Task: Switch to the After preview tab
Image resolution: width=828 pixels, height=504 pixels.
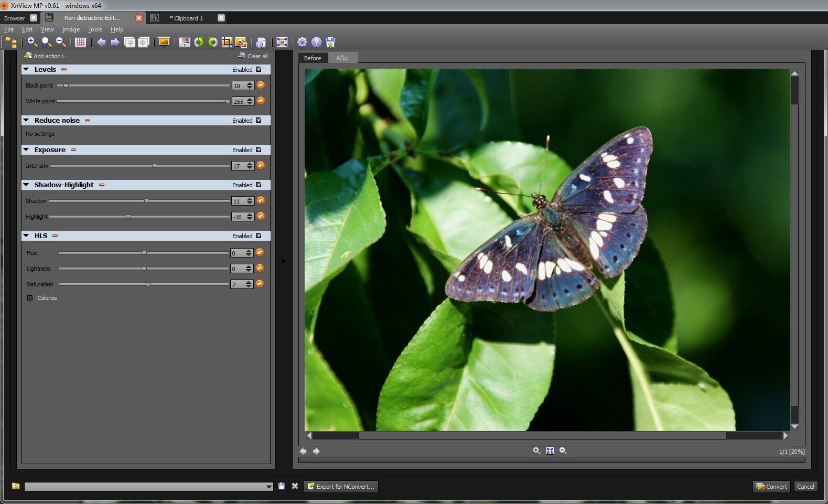Action: [x=343, y=58]
